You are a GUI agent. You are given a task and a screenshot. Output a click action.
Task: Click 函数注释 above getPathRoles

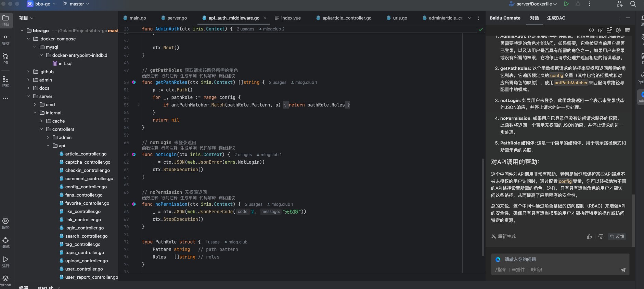150,76
